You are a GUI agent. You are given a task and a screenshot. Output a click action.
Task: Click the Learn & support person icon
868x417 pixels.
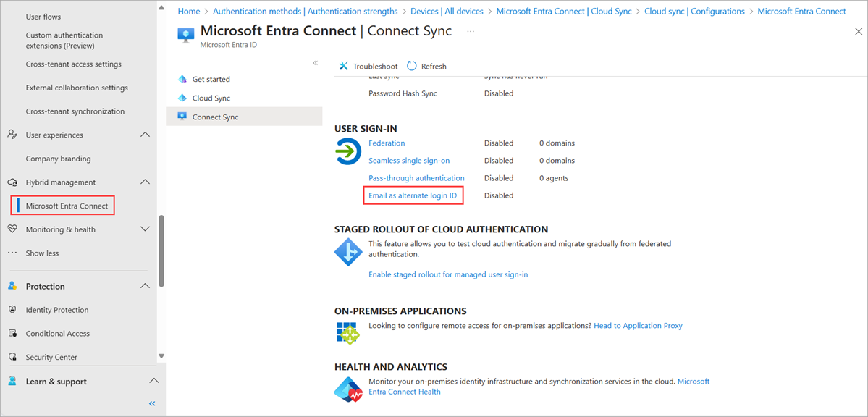(x=13, y=381)
